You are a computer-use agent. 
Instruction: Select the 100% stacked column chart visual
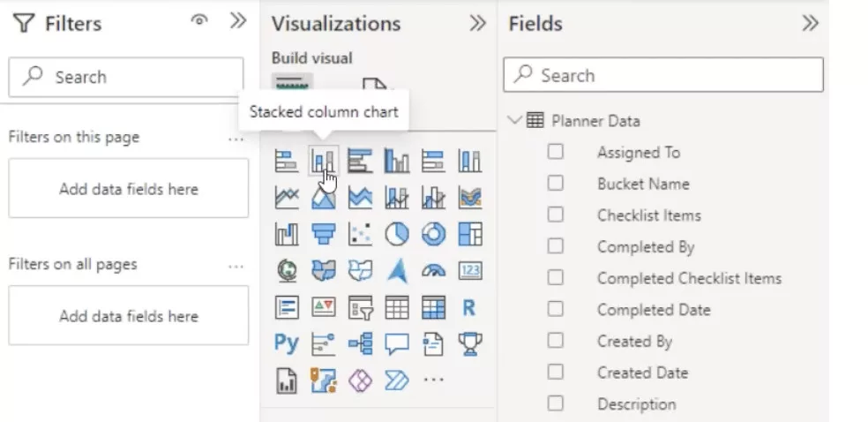coord(470,161)
